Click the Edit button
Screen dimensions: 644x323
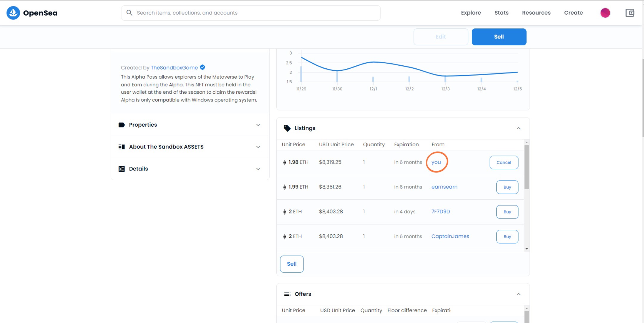(441, 37)
